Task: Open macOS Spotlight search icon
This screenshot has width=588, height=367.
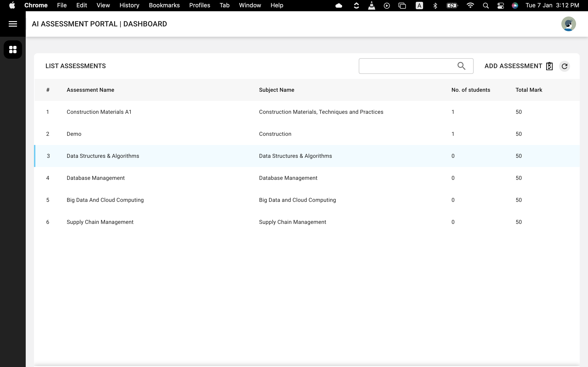Action: pos(486,5)
